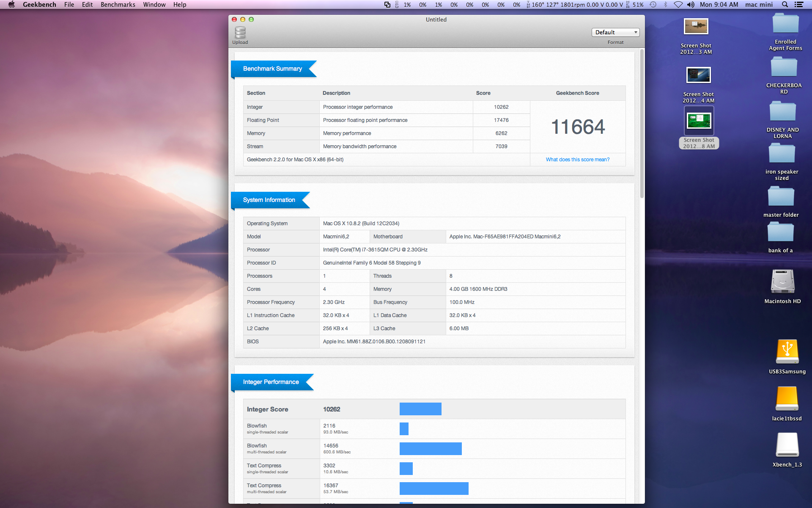Open 'What does this score mean?' link
This screenshot has height=508, width=812.
(x=577, y=160)
